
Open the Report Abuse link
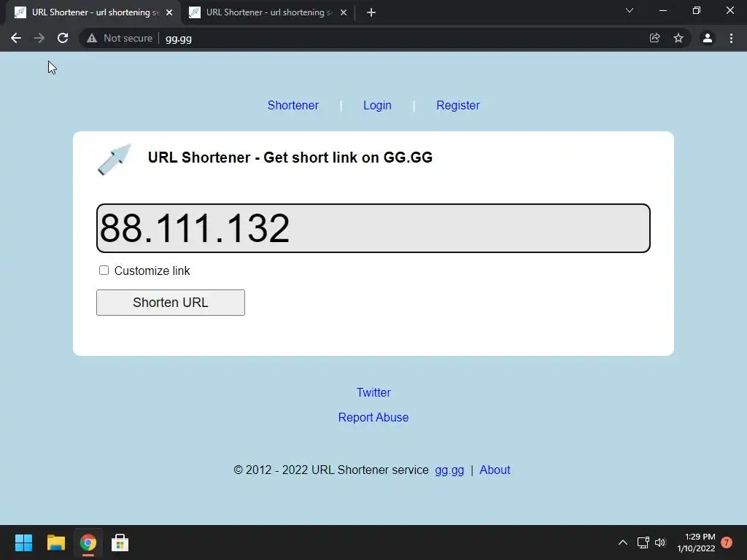click(x=373, y=417)
